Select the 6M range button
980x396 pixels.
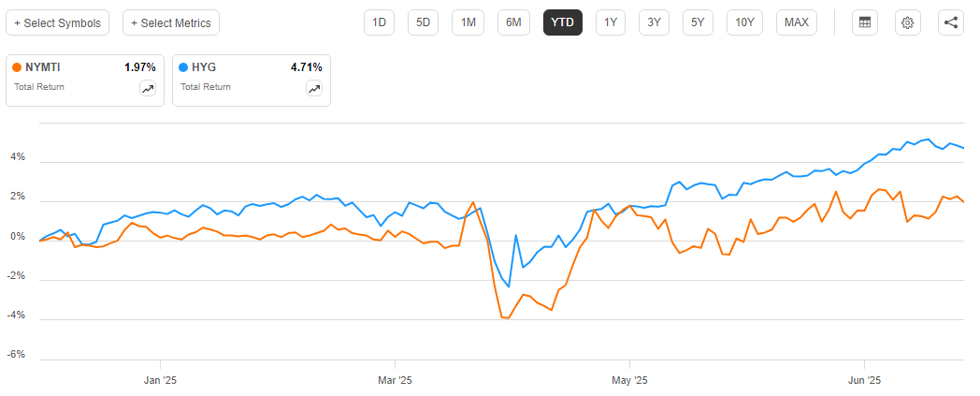[x=513, y=22]
